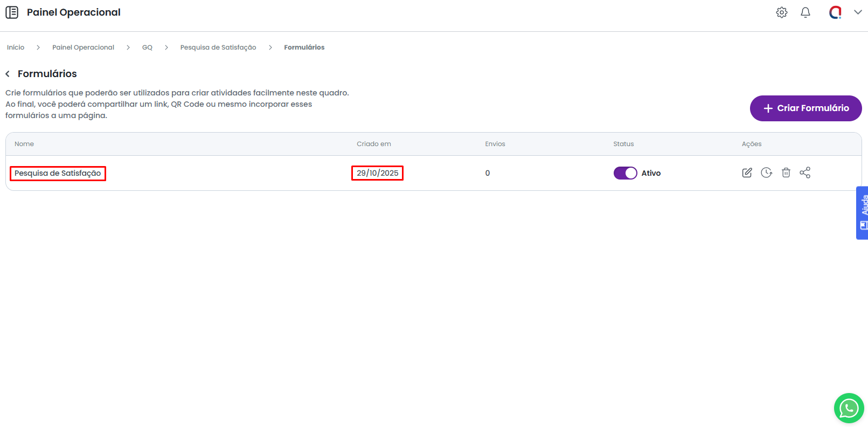The height and width of the screenshot is (427, 868).
Task: Click the Criar Formulário button
Action: coord(805,108)
